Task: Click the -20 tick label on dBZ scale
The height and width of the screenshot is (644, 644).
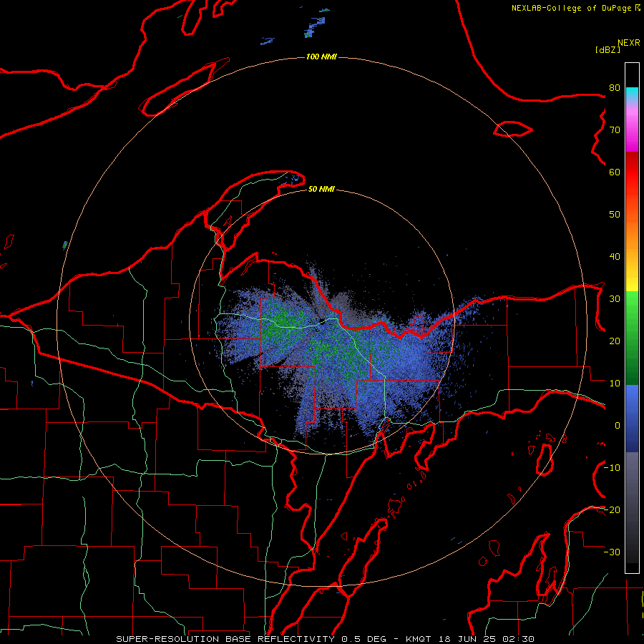Action: 612,509
